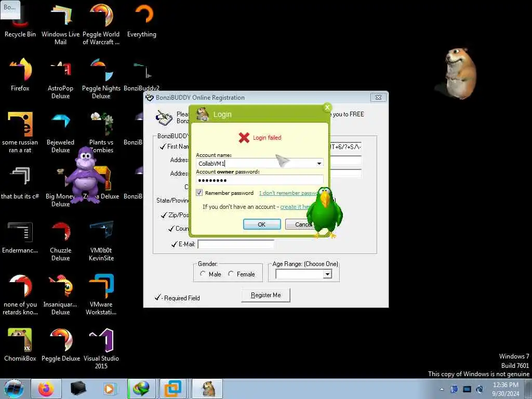
Task: Switch to the hamster app taskbar button
Action: click(208, 389)
